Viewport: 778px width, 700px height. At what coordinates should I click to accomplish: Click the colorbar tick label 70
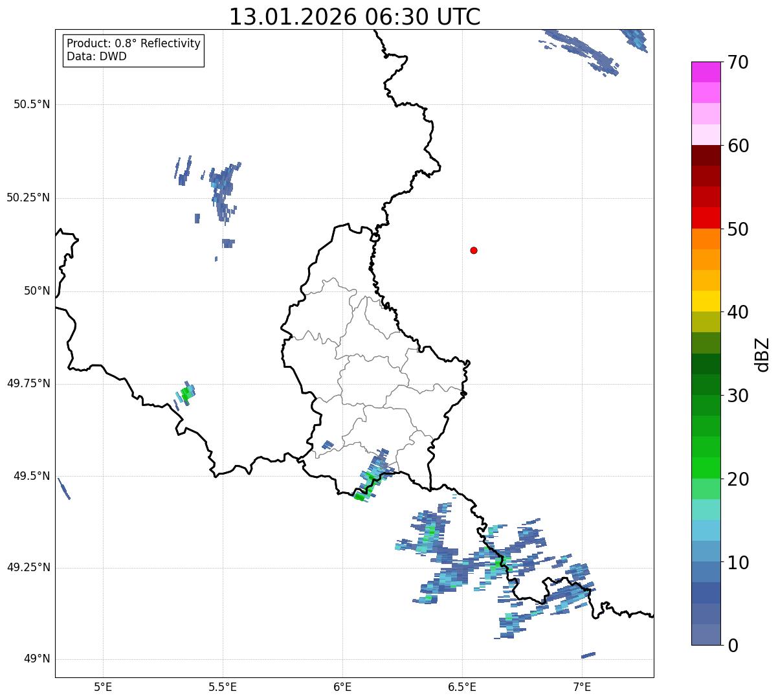coord(738,62)
